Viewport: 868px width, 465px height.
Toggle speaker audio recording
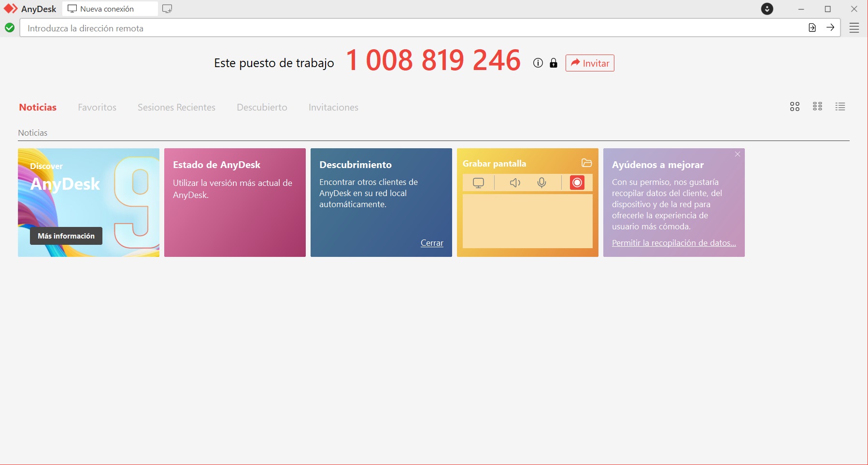coord(515,183)
